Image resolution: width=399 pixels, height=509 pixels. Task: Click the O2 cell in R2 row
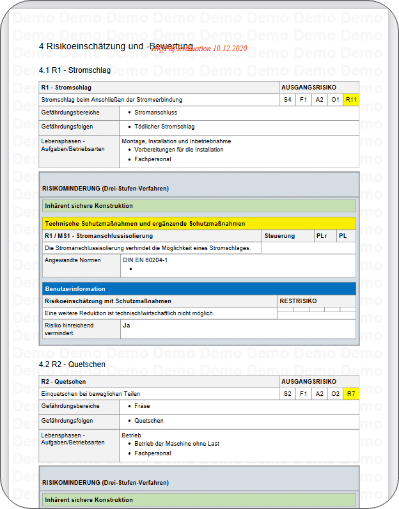(335, 394)
